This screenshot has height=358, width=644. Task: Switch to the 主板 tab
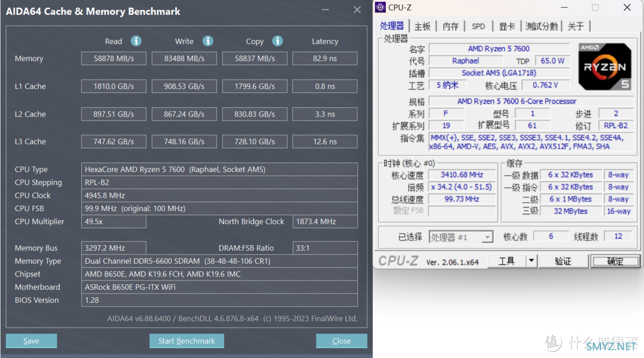[422, 26]
